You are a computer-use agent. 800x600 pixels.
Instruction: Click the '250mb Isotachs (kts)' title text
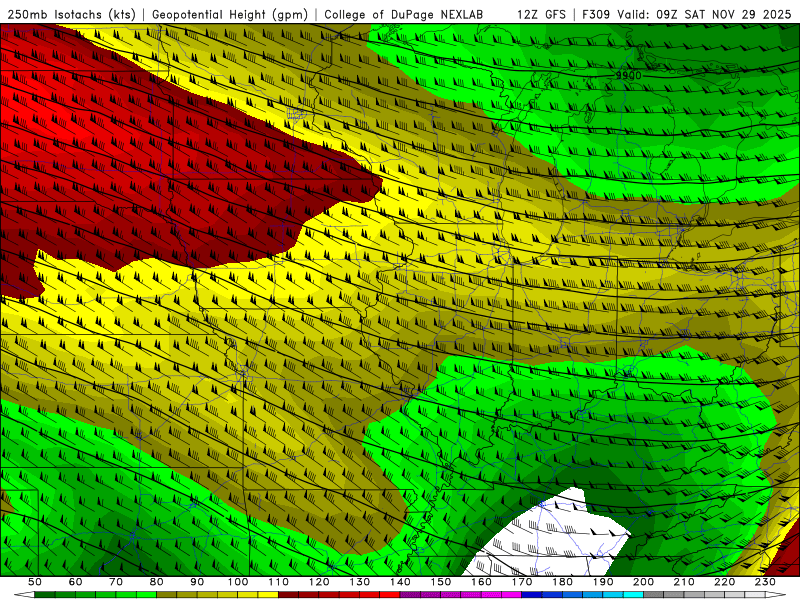tap(71, 15)
